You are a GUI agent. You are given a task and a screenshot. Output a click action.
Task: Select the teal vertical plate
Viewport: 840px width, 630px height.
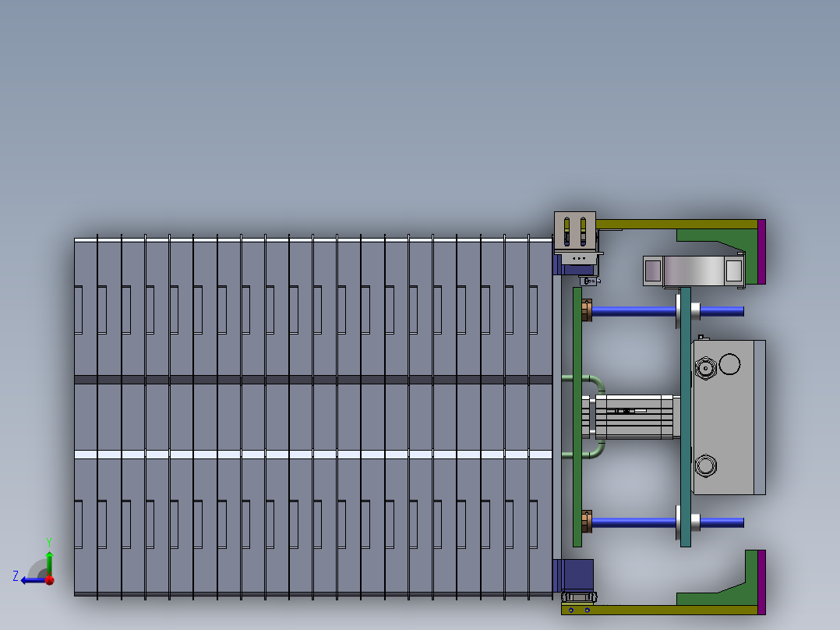click(685, 417)
